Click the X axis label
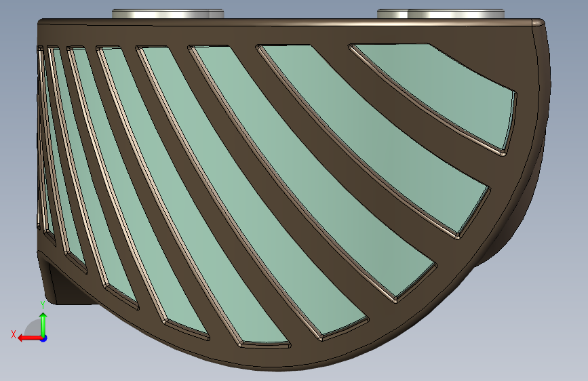588x381 pixels. (x=14, y=334)
